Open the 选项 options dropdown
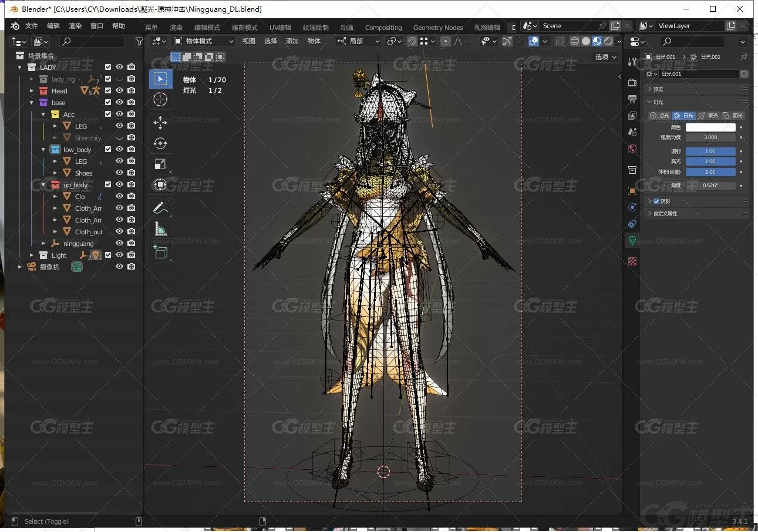 [606, 57]
